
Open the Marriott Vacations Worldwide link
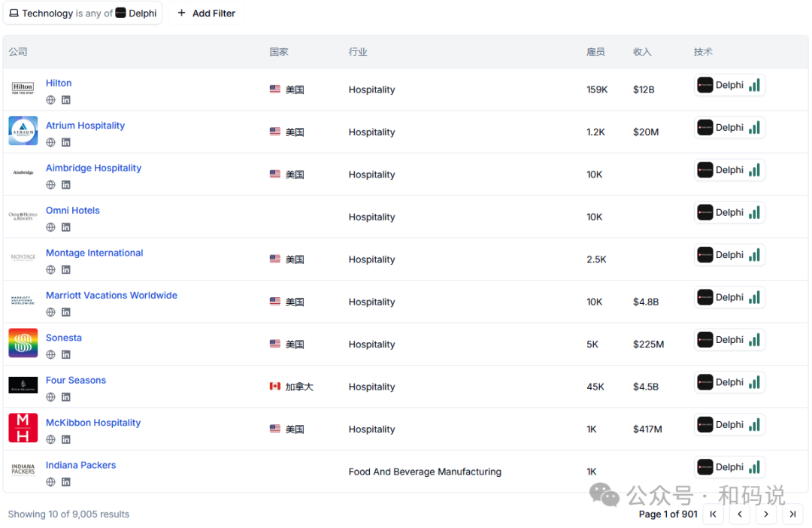click(111, 296)
